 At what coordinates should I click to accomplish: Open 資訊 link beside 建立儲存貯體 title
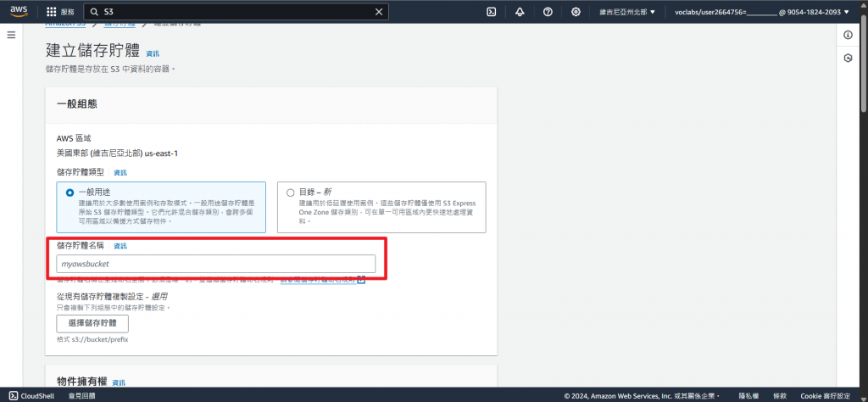(153, 53)
